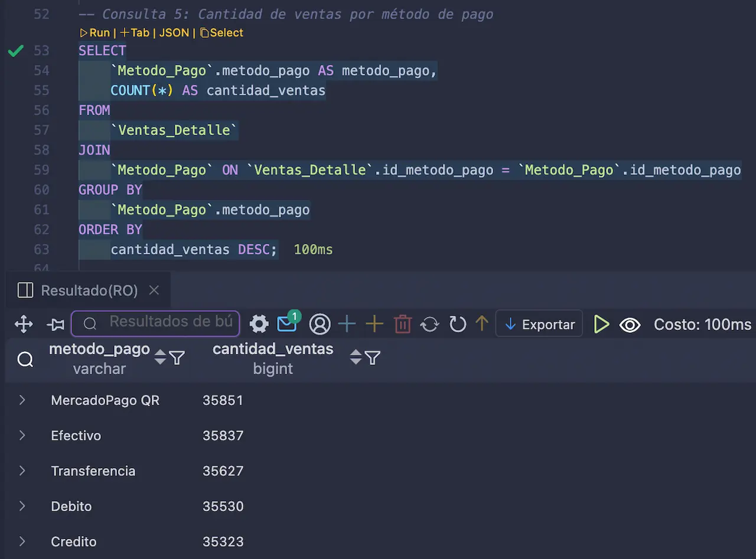This screenshot has width=756, height=559.
Task: Expand the MercadoPago QR result row
Action: tap(22, 400)
